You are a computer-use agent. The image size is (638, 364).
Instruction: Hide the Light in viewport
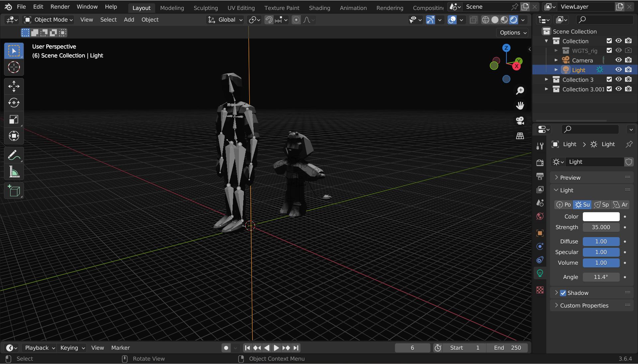coord(618,70)
